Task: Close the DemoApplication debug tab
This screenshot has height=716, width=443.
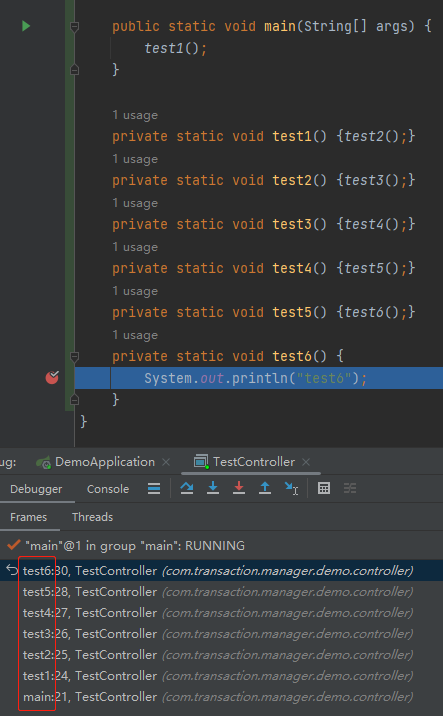Action: click(166, 462)
